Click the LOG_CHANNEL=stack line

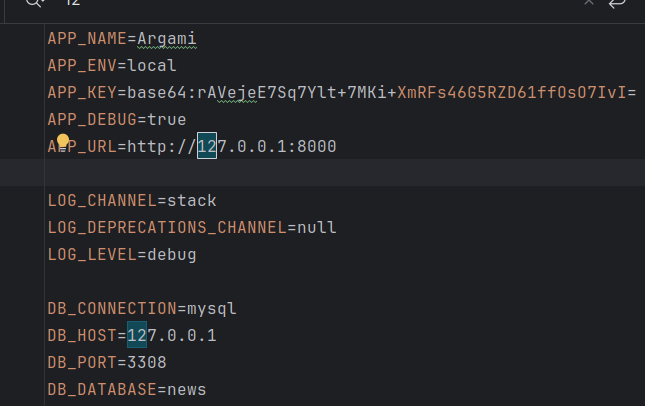[x=132, y=201]
